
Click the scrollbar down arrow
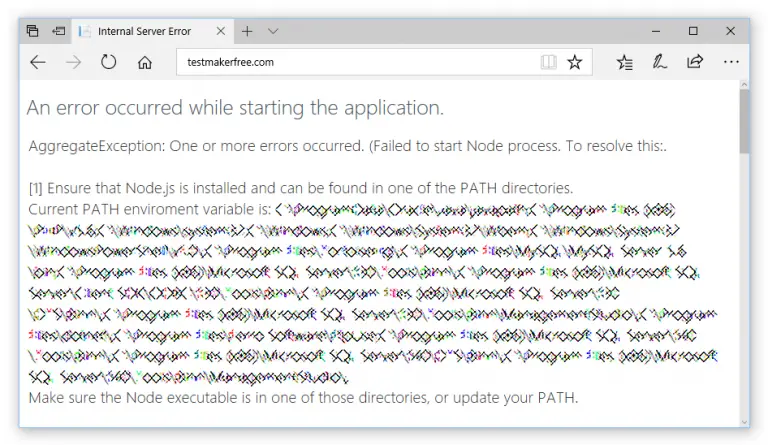click(x=744, y=419)
